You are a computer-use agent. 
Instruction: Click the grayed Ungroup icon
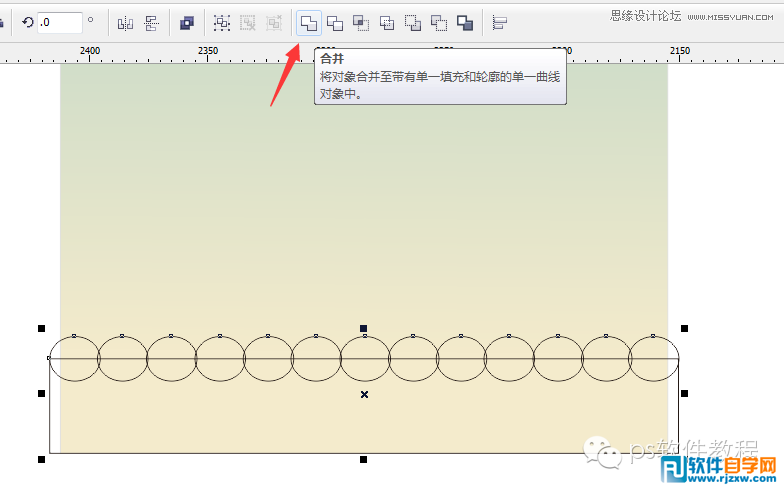pyautogui.click(x=248, y=23)
